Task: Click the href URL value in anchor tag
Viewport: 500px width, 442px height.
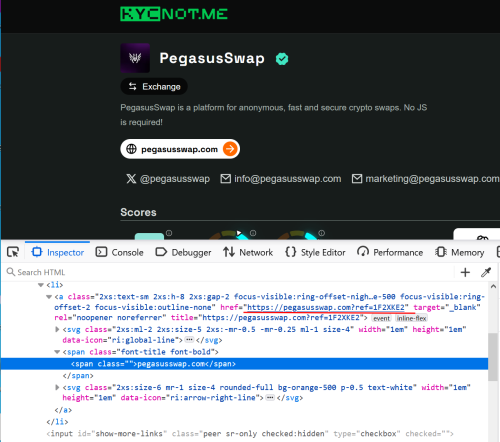Action: click(x=326, y=307)
